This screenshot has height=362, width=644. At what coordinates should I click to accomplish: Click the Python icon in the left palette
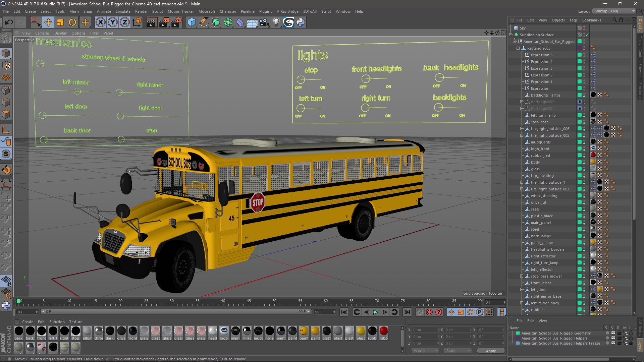(x=6, y=305)
